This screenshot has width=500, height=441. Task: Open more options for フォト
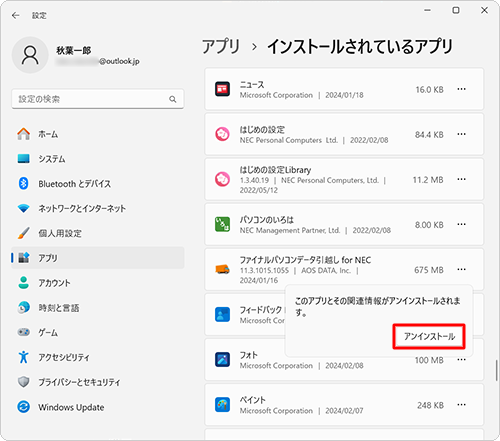(x=461, y=359)
